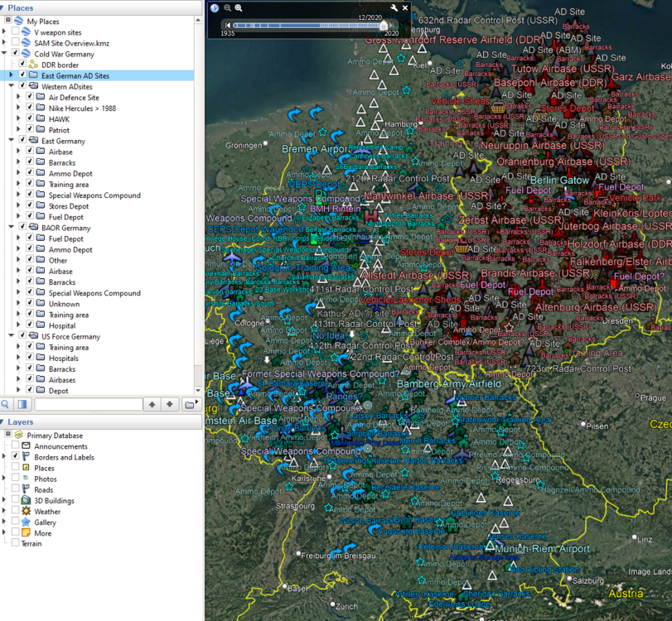Image resolution: width=672 pixels, height=621 pixels.
Task: Zoom in the time slider range
Action: pyautogui.click(x=239, y=8)
